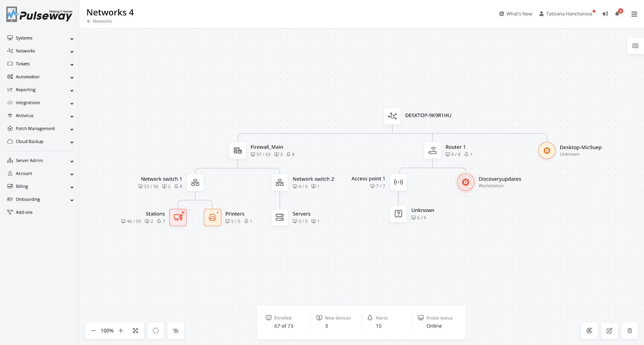
Task: Expand the Automation sidebar section
Action: tap(40, 77)
